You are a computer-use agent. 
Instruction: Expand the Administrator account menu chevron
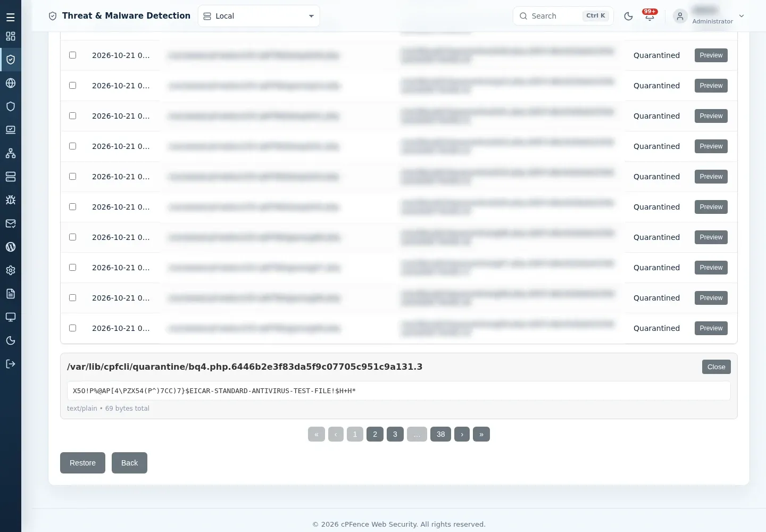(742, 16)
